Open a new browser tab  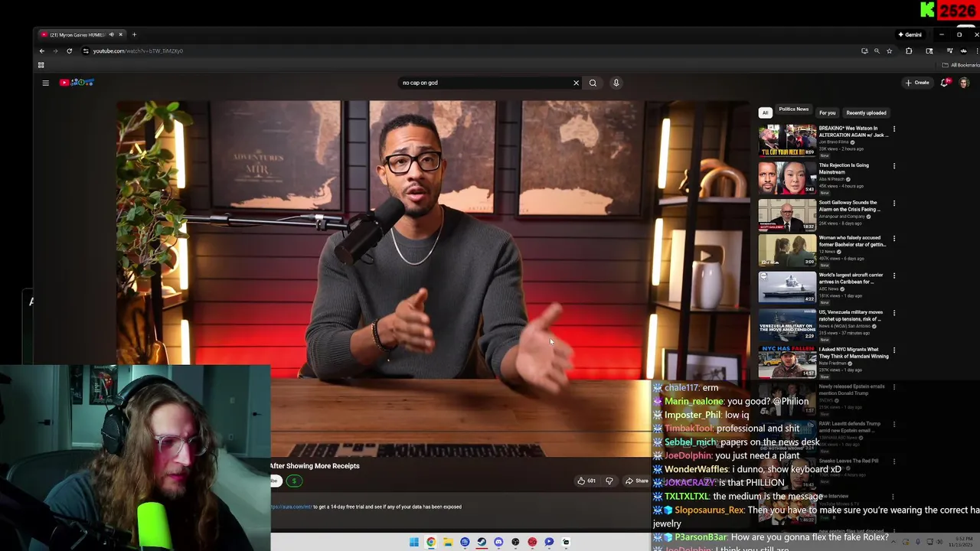point(134,34)
